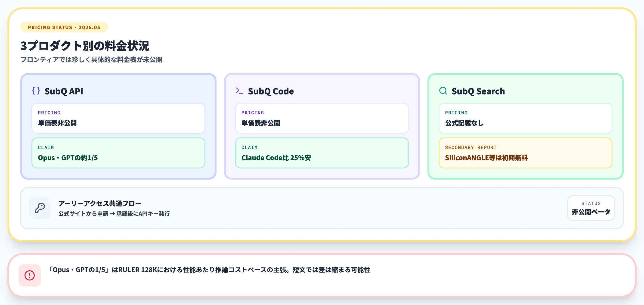This screenshot has width=644, height=305.
Task: Click 単価表非公開 in the SubQ API card
Action: click(x=57, y=123)
